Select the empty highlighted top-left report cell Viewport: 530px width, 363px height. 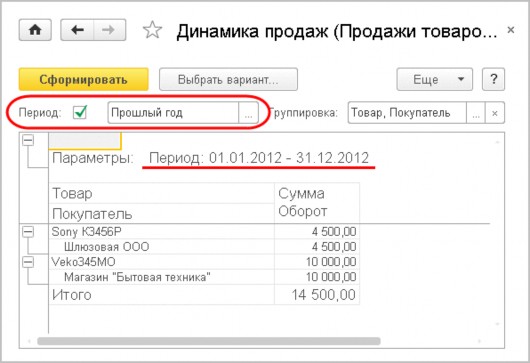[85, 141]
